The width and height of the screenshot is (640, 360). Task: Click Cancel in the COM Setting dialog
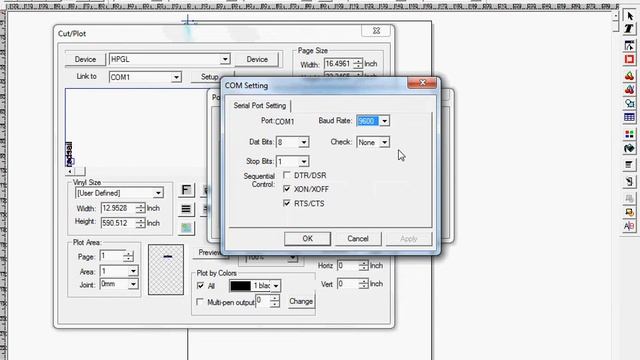pyautogui.click(x=358, y=239)
